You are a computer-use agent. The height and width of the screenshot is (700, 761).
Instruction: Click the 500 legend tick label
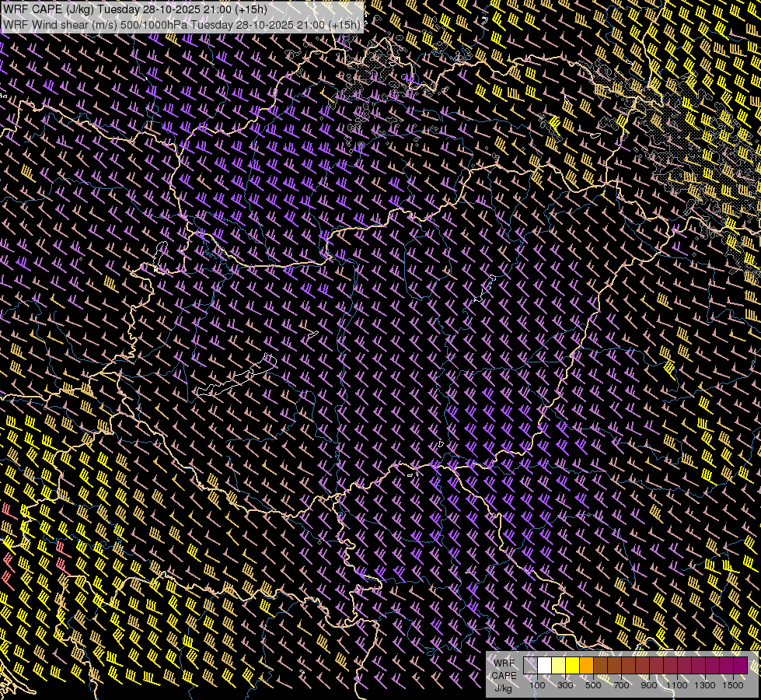[593, 685]
